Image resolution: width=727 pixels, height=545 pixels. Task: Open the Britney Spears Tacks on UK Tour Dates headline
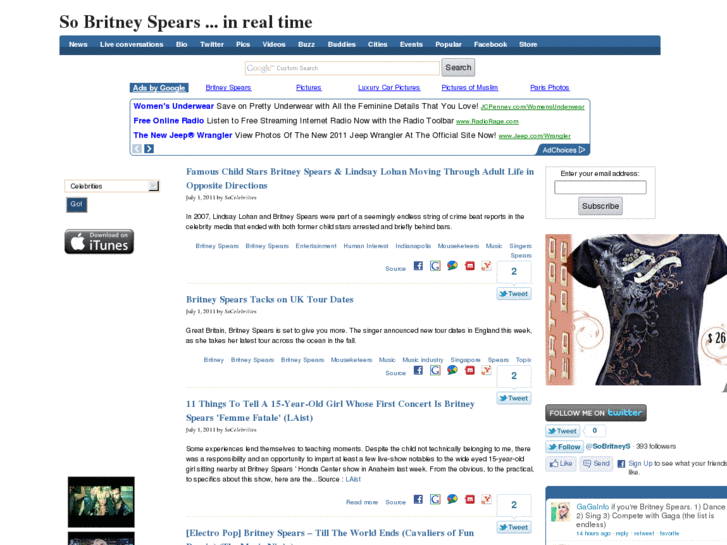269,300
